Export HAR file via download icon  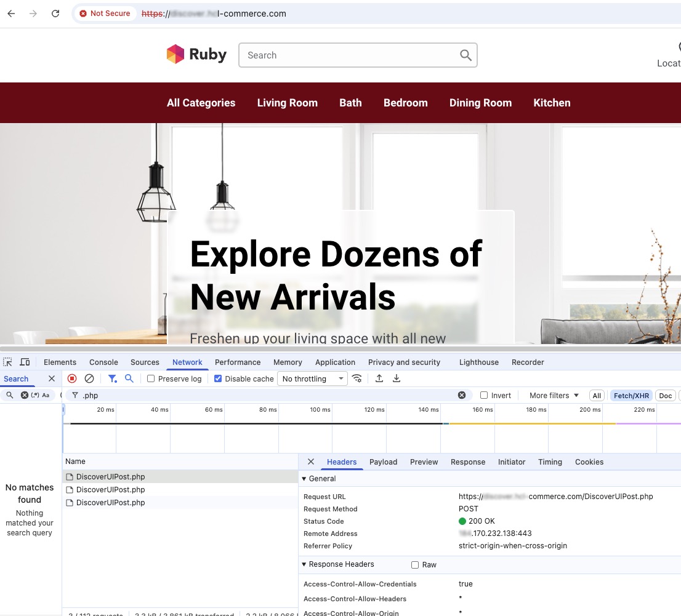397,379
